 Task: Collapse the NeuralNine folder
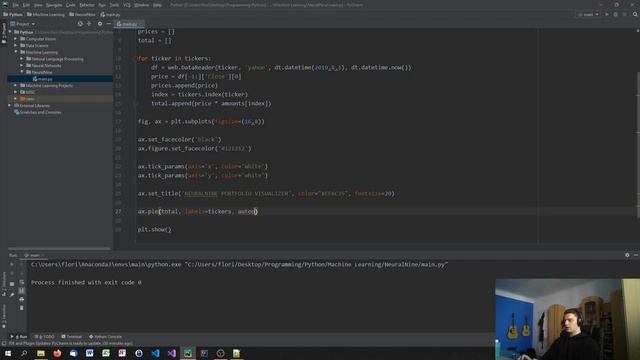[22, 72]
